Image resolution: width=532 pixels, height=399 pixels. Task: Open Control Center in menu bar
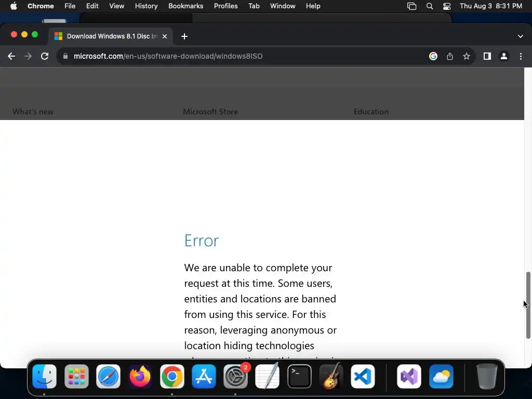tap(447, 6)
